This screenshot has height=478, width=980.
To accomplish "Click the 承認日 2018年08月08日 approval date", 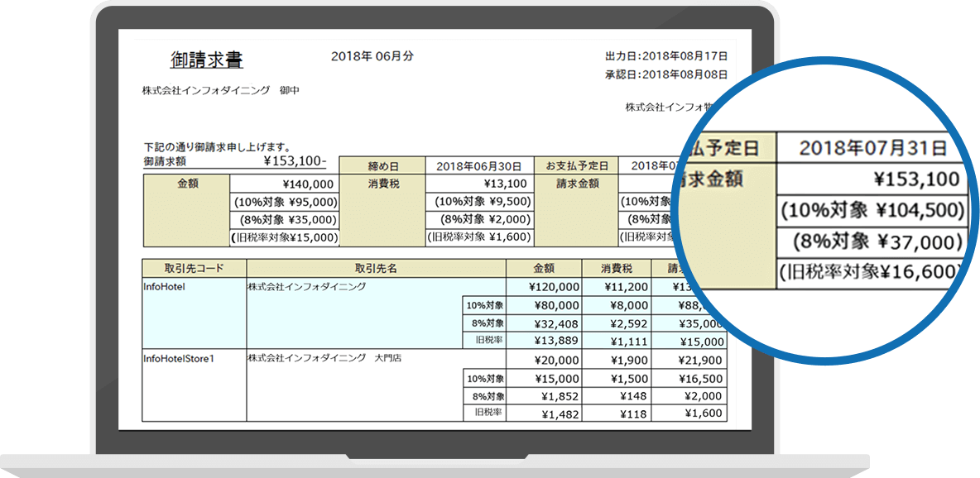I will [666, 74].
